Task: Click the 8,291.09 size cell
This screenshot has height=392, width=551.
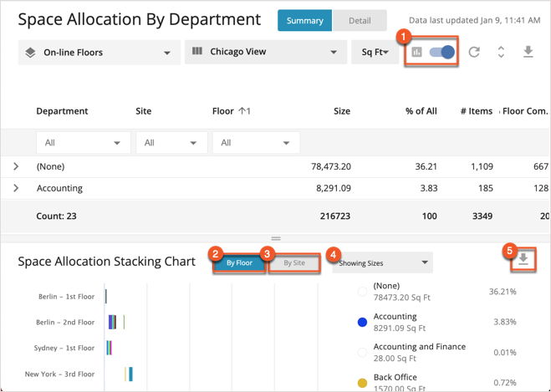Action: (334, 188)
